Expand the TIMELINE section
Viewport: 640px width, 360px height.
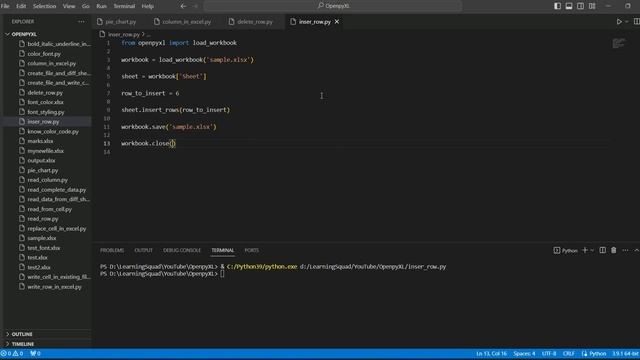[x=23, y=344]
